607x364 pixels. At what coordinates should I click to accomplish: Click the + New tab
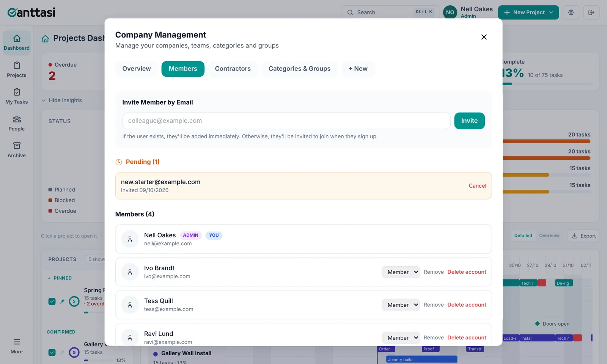pos(358,69)
